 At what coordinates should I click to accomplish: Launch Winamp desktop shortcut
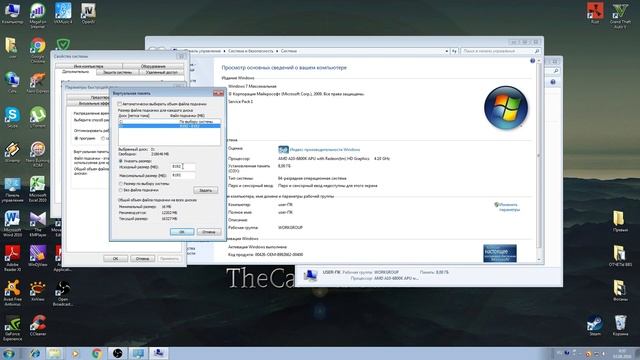click(x=12, y=152)
